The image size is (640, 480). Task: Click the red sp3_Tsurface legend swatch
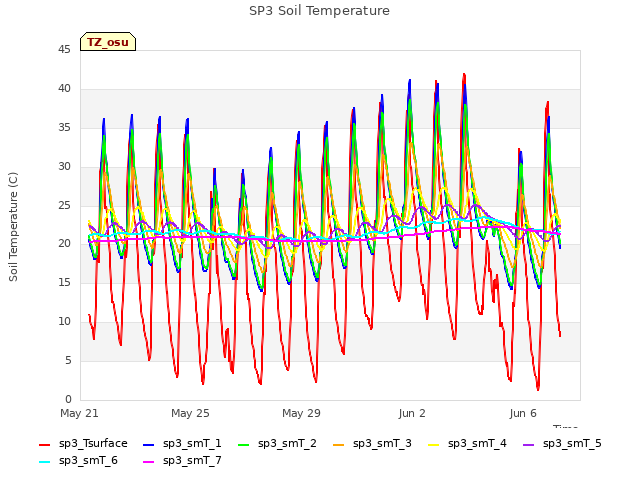tap(44, 444)
